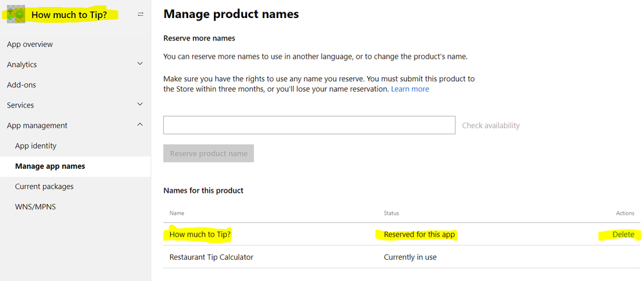This screenshot has height=281, width=644.
Task: Click How much to Tip? in names table
Action: tap(200, 235)
